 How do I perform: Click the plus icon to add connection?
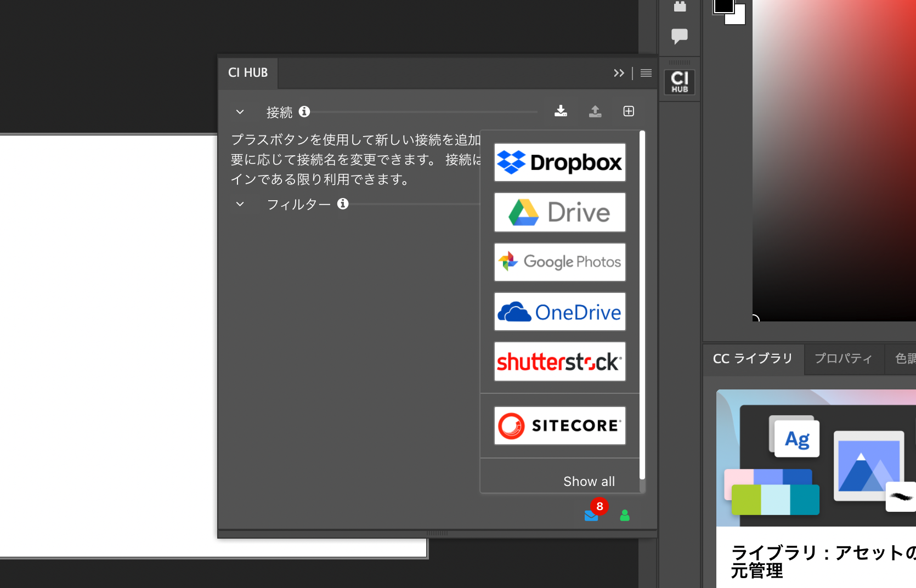point(629,111)
